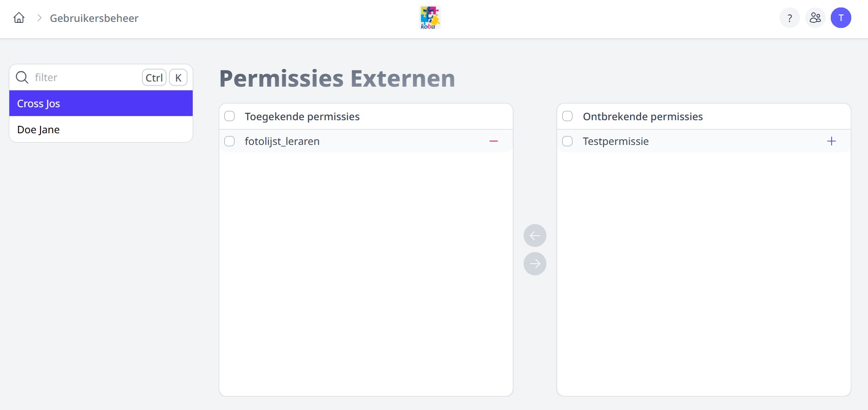The image size is (868, 410).
Task: Click the T avatar icon in the corner
Action: click(x=841, y=18)
